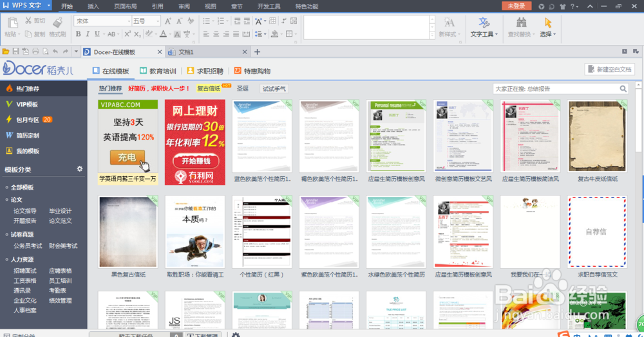This screenshot has width=644, height=337.
Task: Collapse the ribbon with the up chevron
Action: [x=590, y=6]
